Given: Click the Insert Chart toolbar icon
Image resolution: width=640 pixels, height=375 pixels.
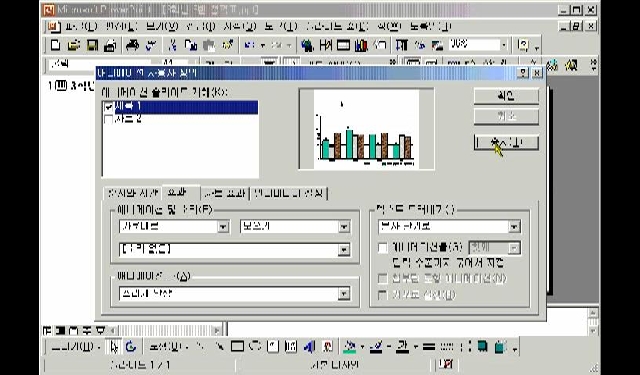Looking at the screenshot, I should pos(361,45).
